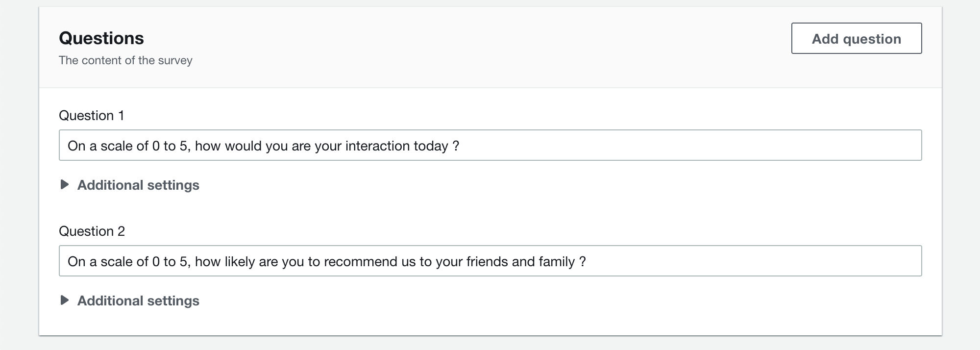Viewport: 980px width, 350px height.
Task: Expand Additional settings triangle under Question 1
Action: pyautogui.click(x=64, y=185)
